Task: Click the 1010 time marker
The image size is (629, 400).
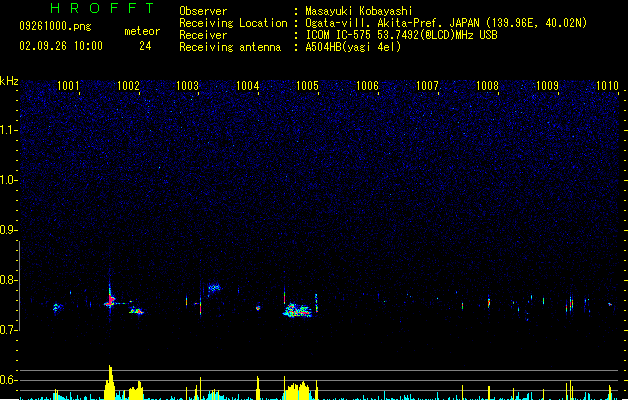Action: click(607, 86)
